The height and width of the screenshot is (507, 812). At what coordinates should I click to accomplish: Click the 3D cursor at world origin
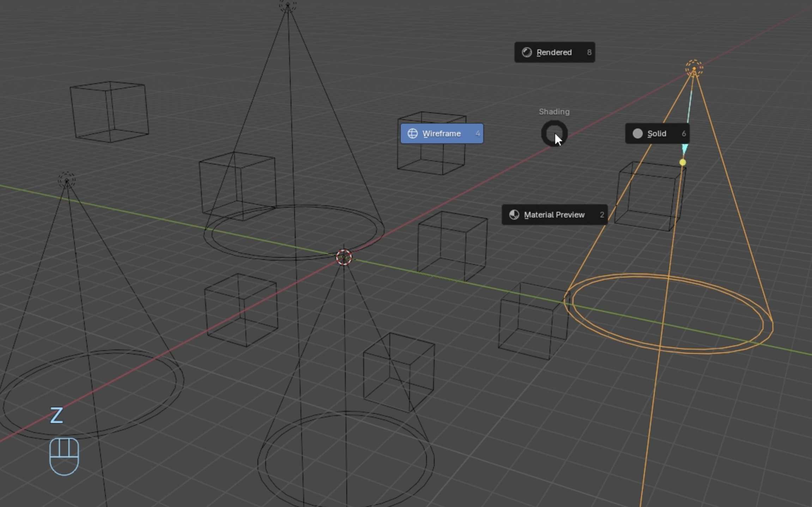344,257
